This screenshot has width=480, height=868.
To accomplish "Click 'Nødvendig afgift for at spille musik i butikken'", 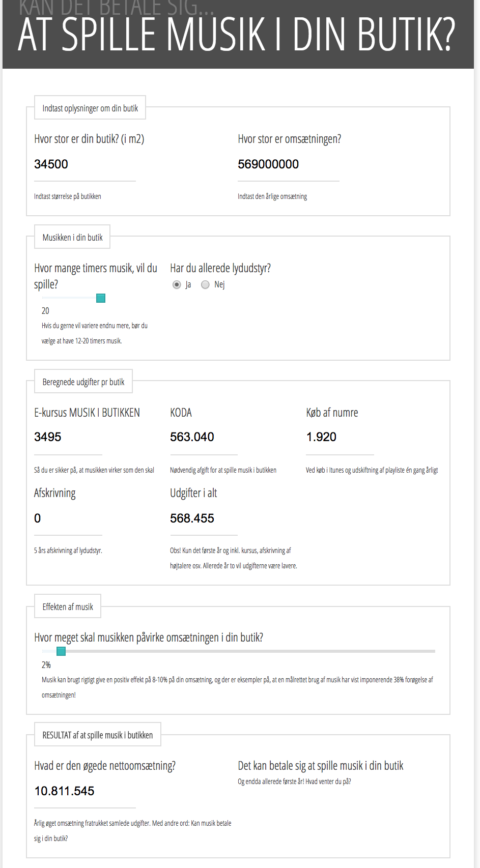I will [223, 470].
